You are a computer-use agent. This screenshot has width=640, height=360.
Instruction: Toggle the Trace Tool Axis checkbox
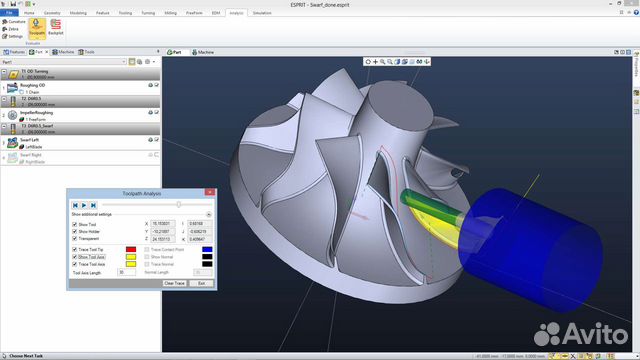point(75,264)
